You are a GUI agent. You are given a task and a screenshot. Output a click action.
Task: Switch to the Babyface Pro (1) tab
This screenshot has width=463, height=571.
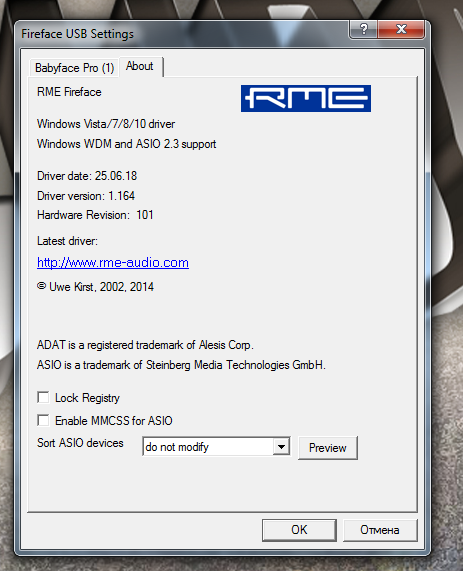(74, 68)
